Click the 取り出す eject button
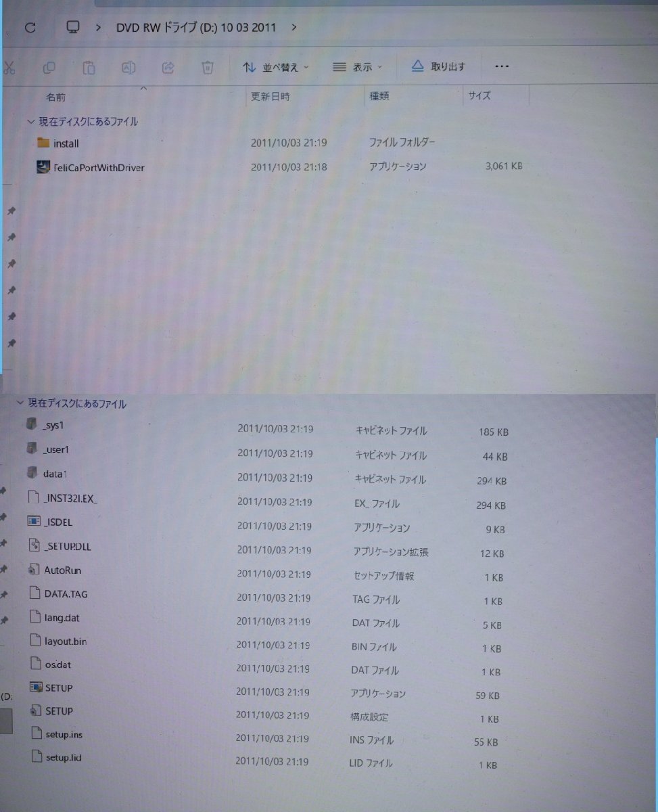This screenshot has height=812, width=658. click(x=438, y=66)
